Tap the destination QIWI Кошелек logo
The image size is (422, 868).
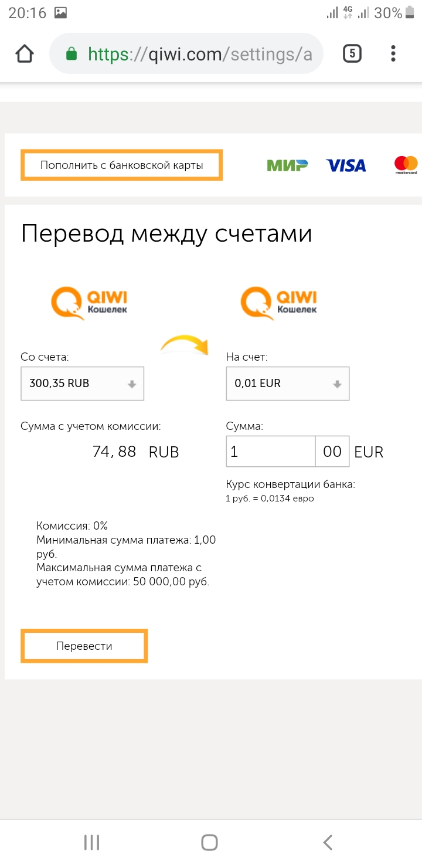[279, 303]
